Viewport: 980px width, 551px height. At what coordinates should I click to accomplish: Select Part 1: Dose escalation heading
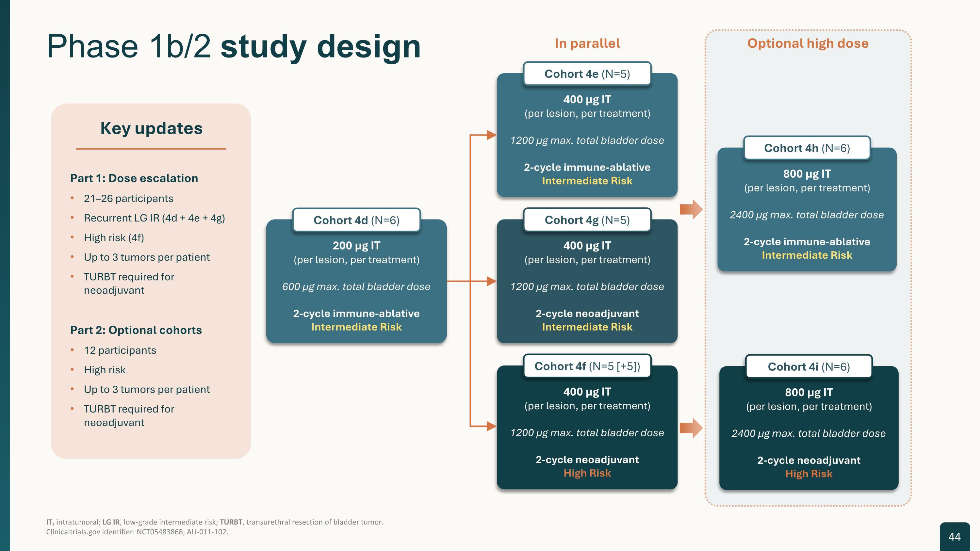click(x=134, y=178)
